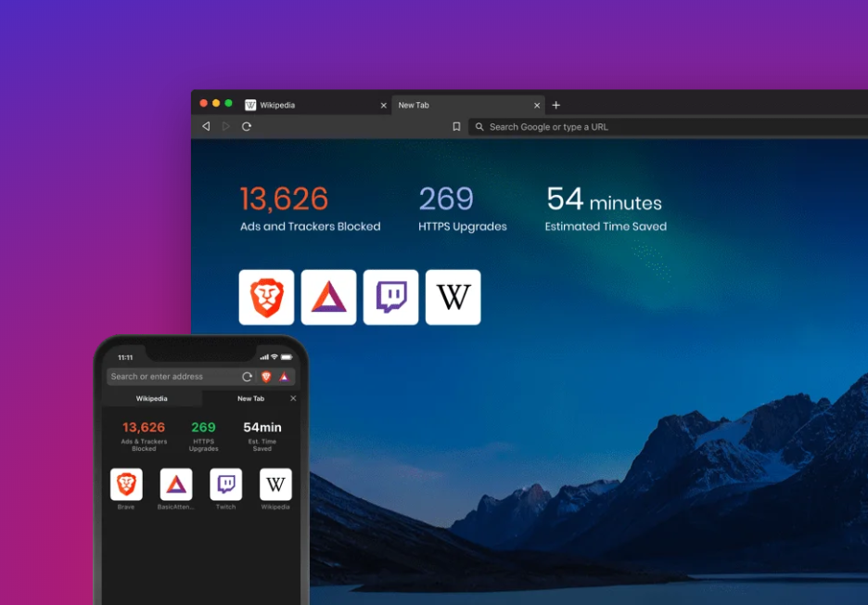Tap the Brave shortcut icon on phone
This screenshot has height=605, width=868.
pyautogui.click(x=126, y=484)
